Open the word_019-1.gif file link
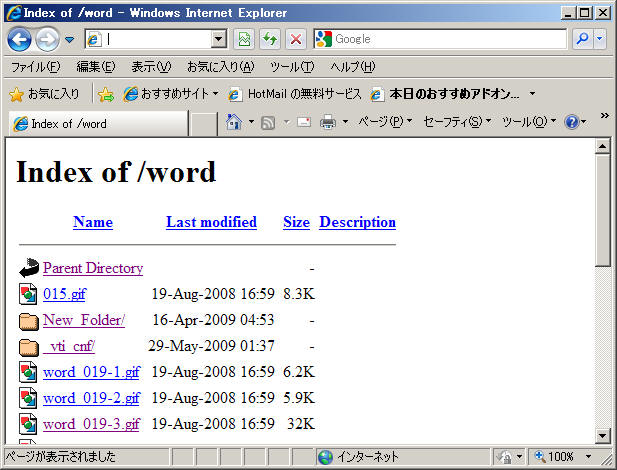 [x=91, y=372]
